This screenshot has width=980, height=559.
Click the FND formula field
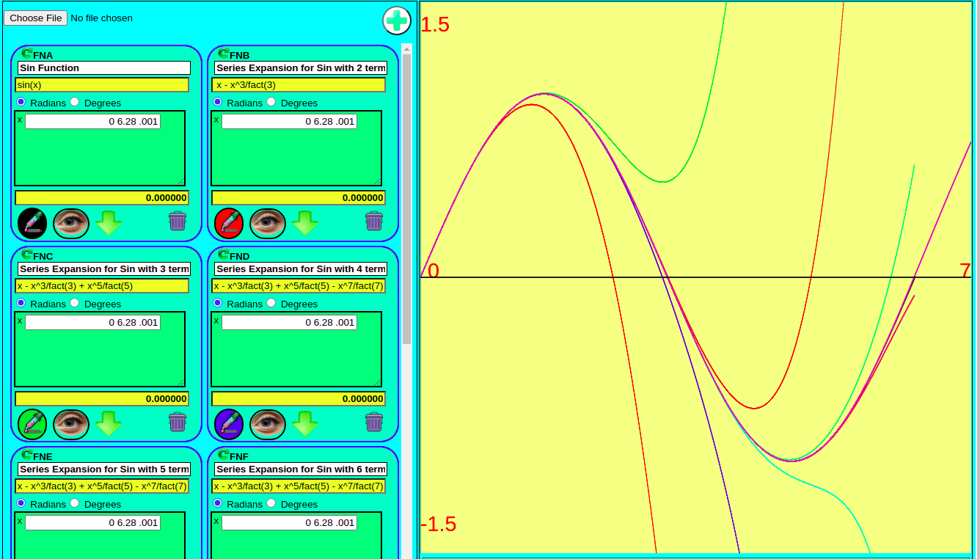[299, 285]
